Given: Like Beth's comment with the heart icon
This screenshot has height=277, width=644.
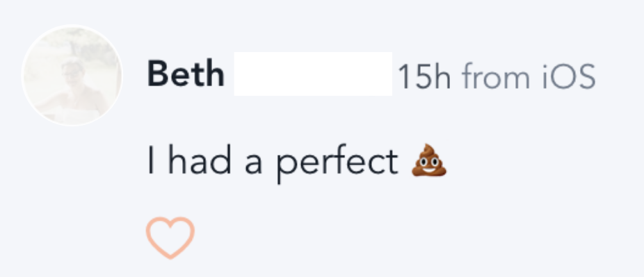Looking at the screenshot, I should [170, 237].
